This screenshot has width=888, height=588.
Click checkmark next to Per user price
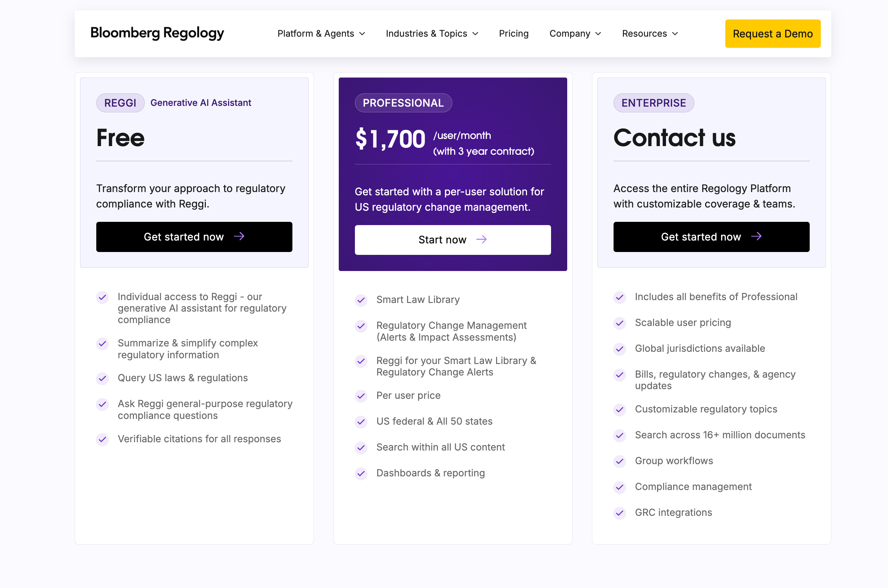click(361, 396)
